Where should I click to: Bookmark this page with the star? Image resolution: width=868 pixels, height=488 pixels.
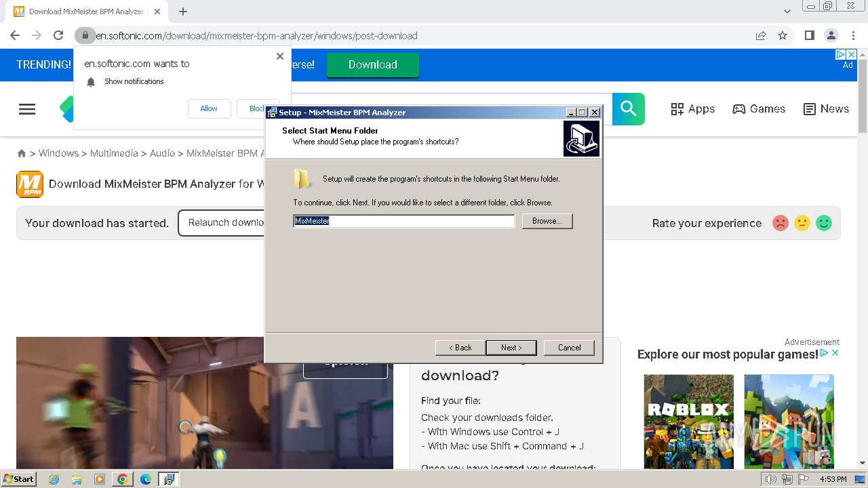point(783,36)
